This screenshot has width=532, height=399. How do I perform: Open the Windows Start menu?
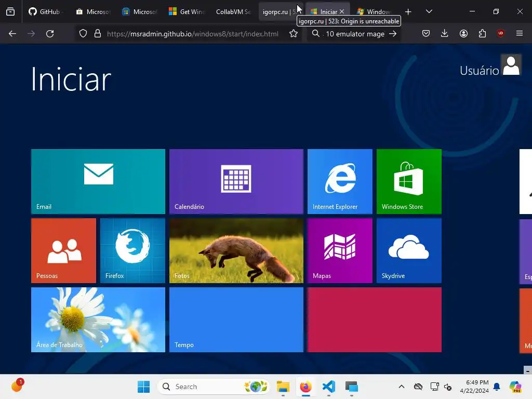click(143, 387)
